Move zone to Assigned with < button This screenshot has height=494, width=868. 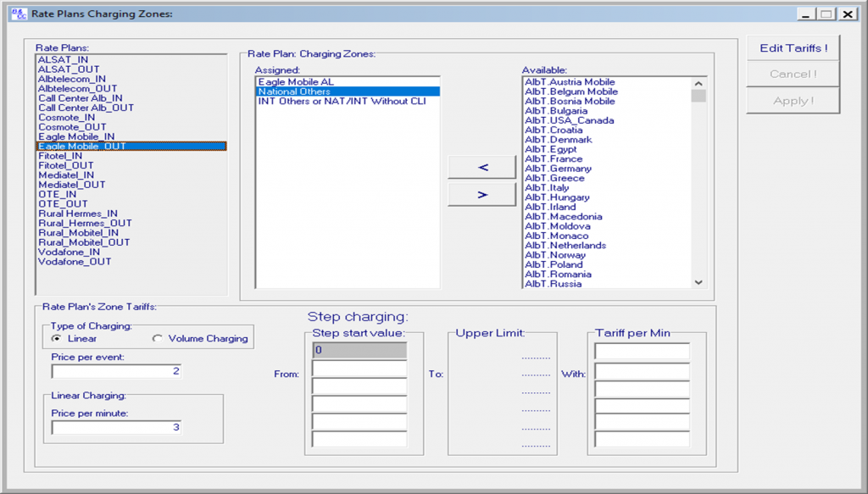pyautogui.click(x=482, y=167)
